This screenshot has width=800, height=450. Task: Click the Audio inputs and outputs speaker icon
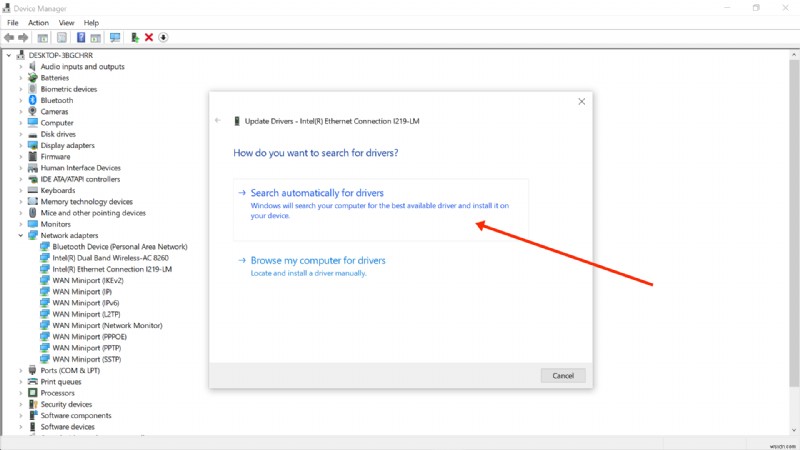coord(33,66)
